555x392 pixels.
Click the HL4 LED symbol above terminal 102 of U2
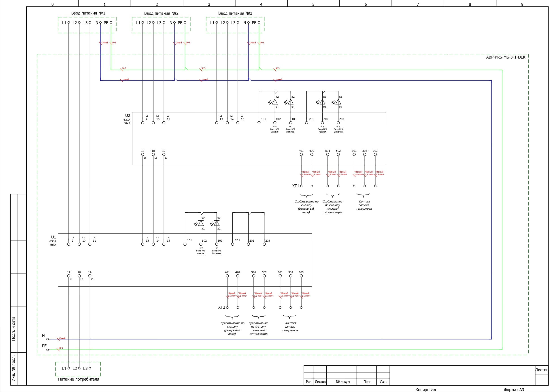(275, 102)
